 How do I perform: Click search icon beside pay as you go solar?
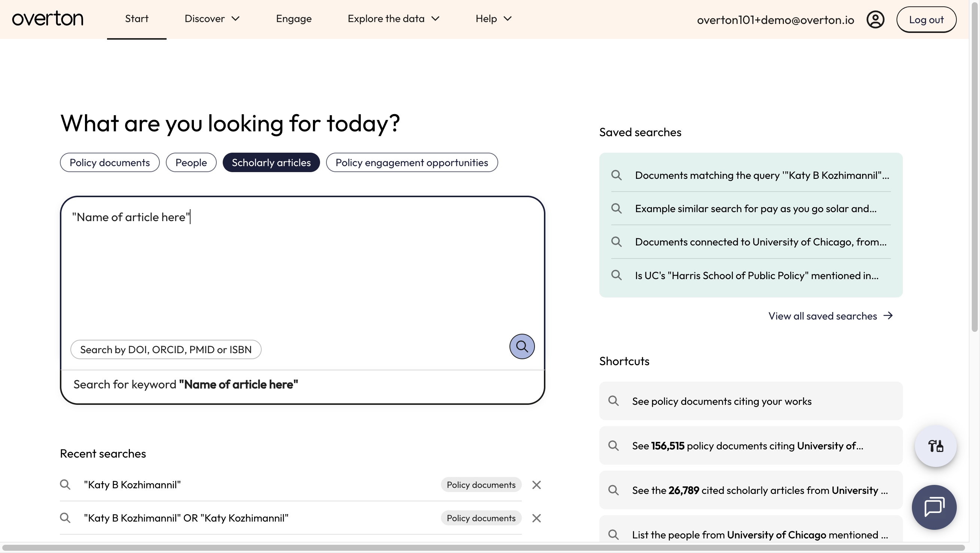[616, 208]
